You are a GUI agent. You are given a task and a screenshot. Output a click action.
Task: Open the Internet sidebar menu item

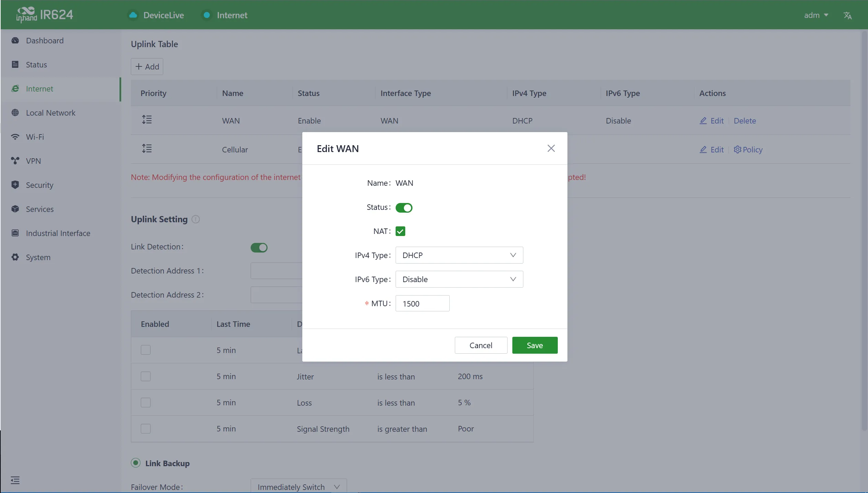point(61,89)
